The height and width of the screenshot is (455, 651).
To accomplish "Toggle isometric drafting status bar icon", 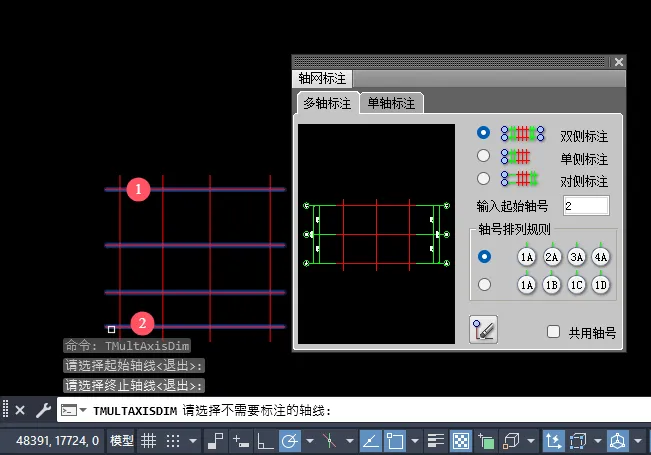I will [329, 440].
